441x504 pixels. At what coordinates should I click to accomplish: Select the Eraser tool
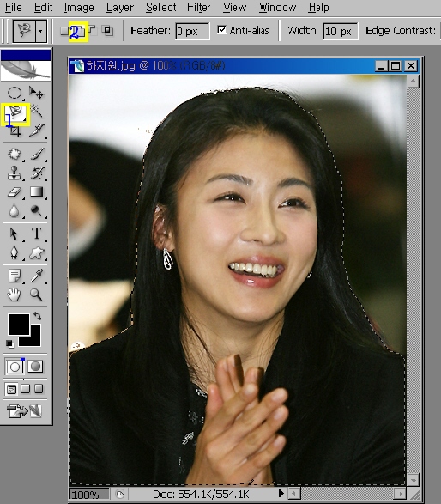pos(15,191)
